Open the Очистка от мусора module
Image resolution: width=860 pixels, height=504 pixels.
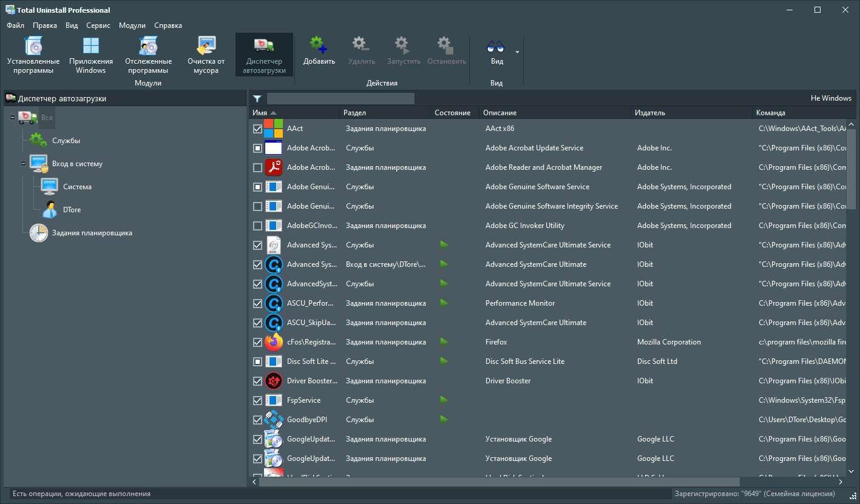[206, 55]
